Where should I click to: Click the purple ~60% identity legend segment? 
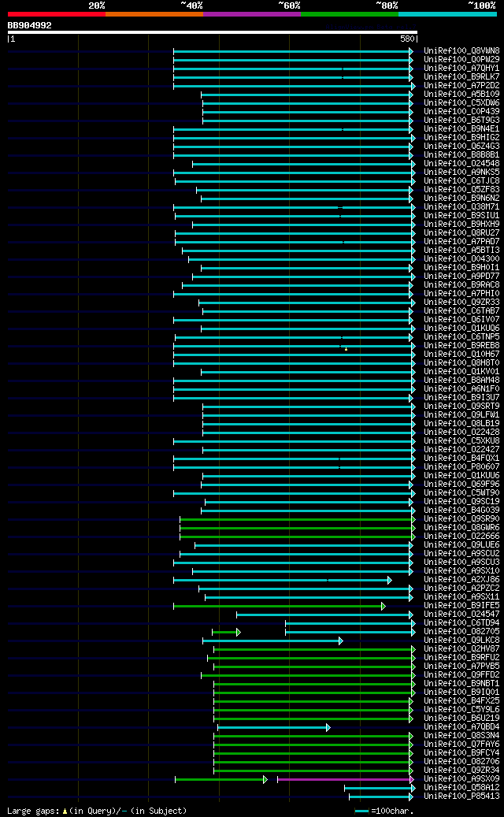click(x=252, y=14)
